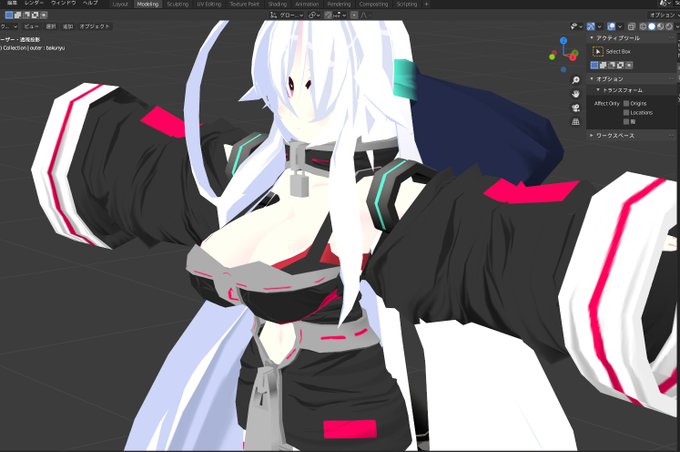The image size is (680, 452).
Task: Select 'Subtract selection' mode in tool header
Action: [x=26, y=15]
